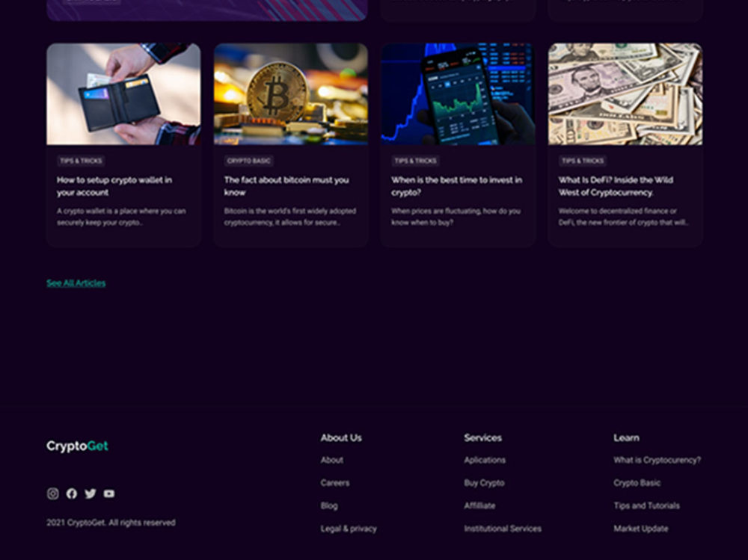Click the 'Bitcoin is the world's first' excerpt
748x560 pixels.
[290, 217]
